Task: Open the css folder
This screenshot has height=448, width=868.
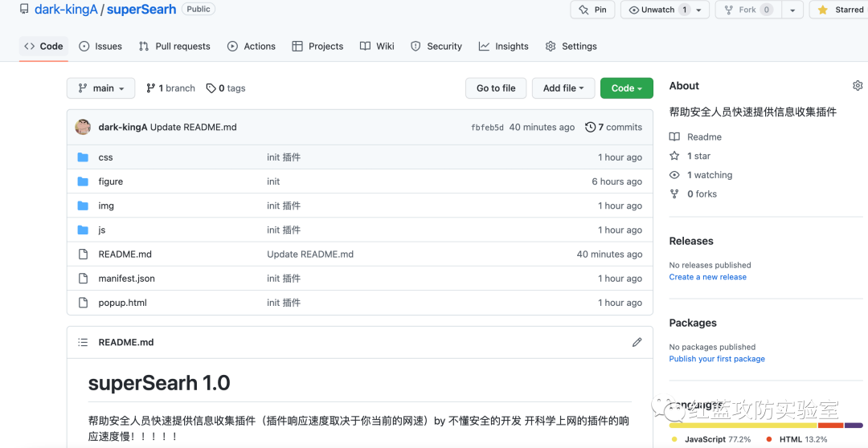Action: point(106,157)
